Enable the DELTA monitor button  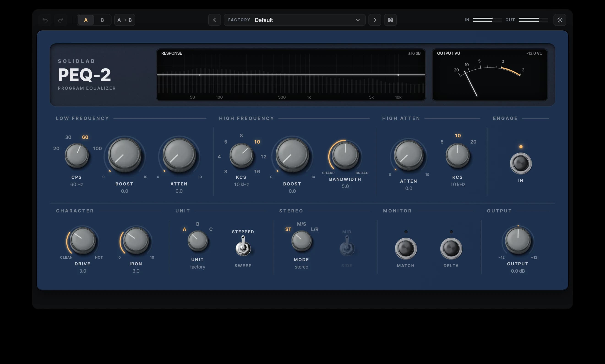[x=451, y=248]
